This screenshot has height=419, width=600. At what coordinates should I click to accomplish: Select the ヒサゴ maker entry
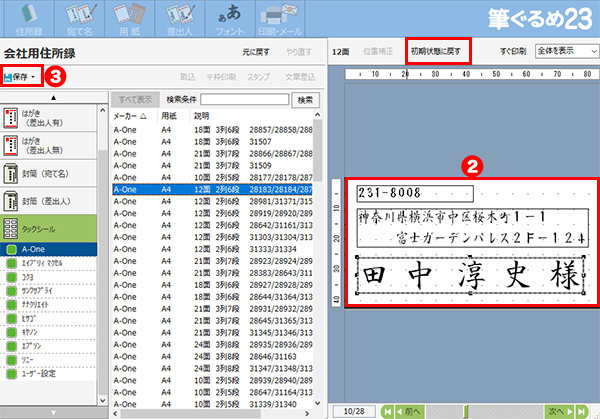click(48, 318)
